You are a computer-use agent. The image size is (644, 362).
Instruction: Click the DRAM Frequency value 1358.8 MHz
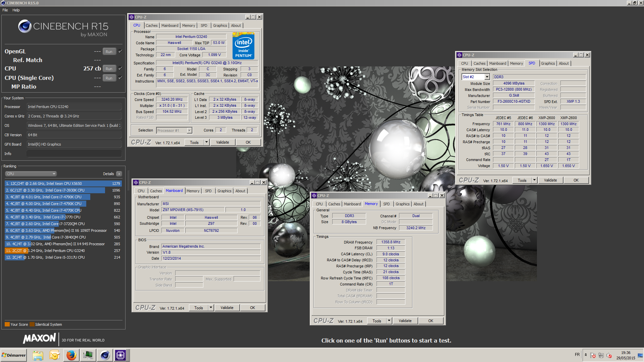391,242
